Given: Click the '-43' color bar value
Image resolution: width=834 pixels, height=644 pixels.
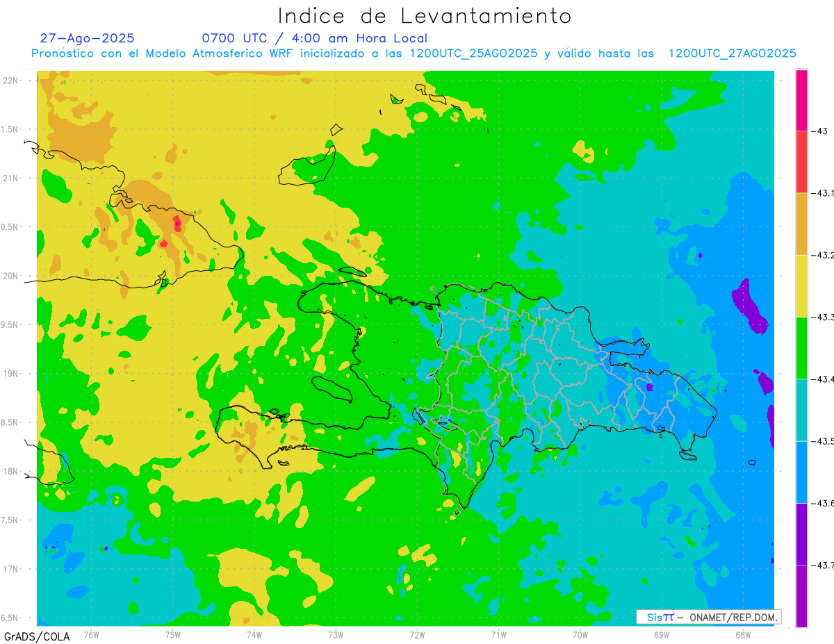Looking at the screenshot, I should 819,131.
